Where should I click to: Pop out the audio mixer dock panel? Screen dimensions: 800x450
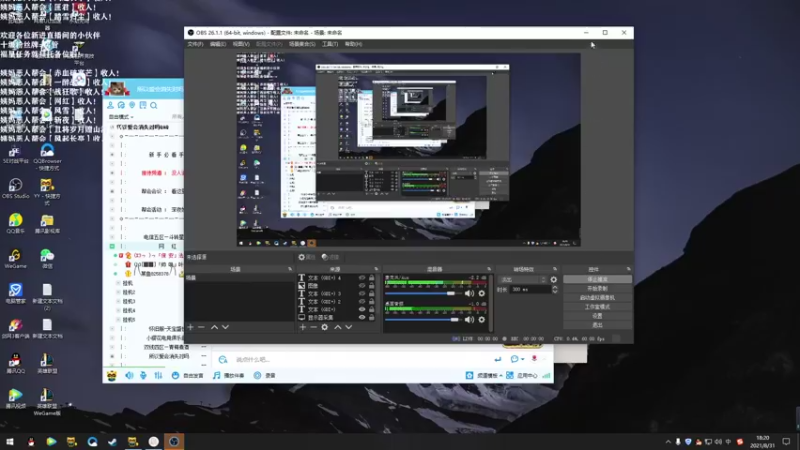tap(488, 269)
